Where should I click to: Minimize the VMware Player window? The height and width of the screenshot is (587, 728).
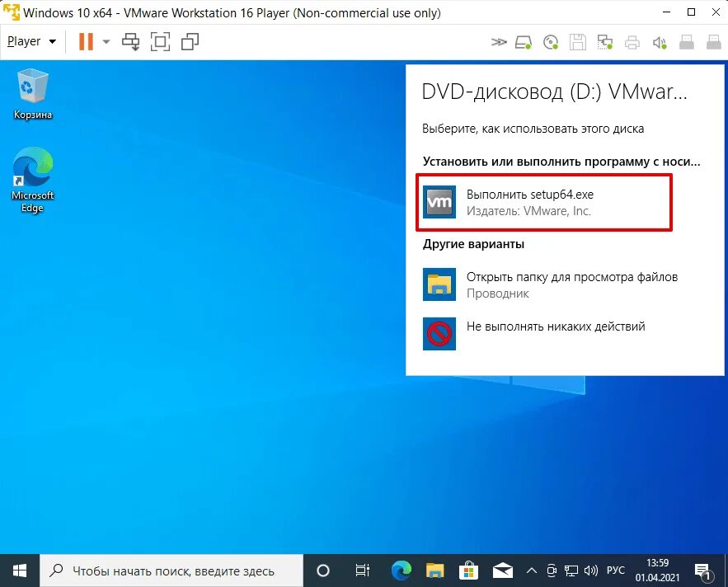point(667,12)
